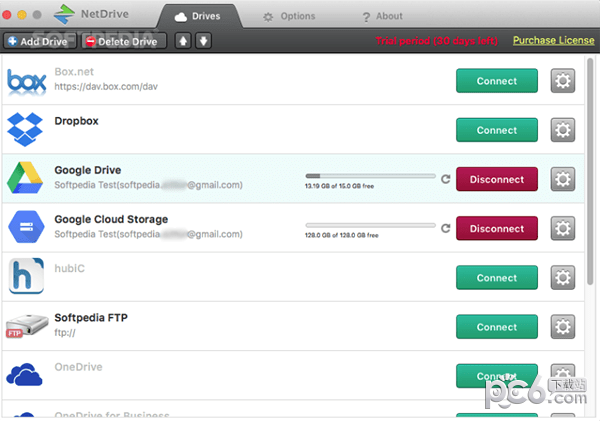Select the Softpedia FTP disk icon
The image size is (600, 421).
click(x=27, y=326)
